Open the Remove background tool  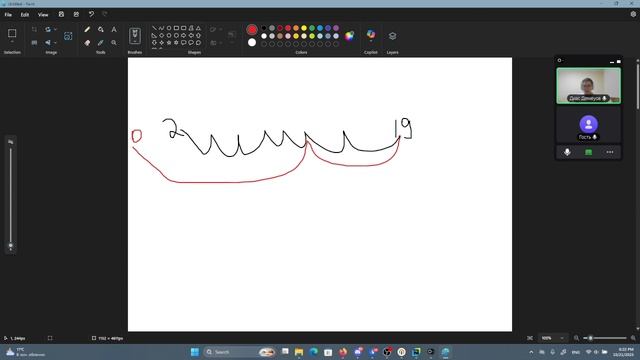(68, 36)
